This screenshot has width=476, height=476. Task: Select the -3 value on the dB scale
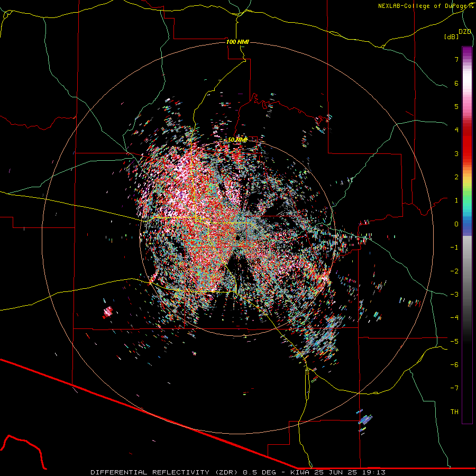click(454, 294)
